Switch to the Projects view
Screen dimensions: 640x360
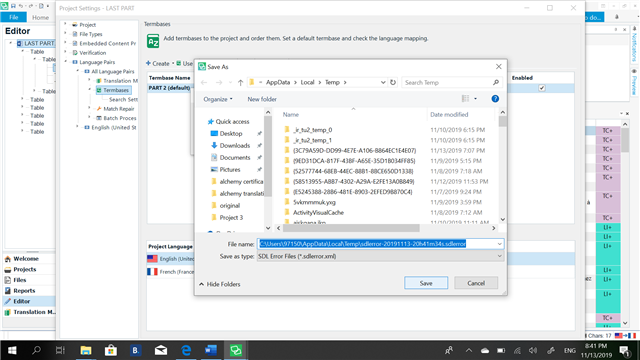click(x=24, y=269)
